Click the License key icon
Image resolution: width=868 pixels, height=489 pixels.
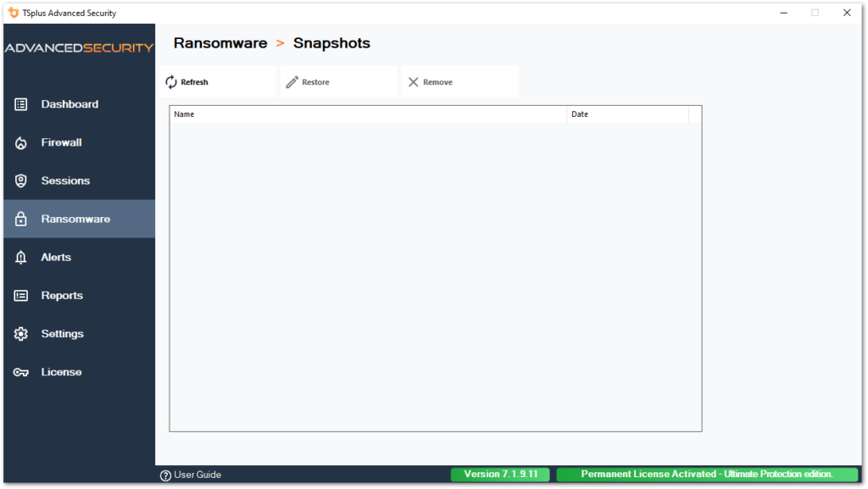21,371
